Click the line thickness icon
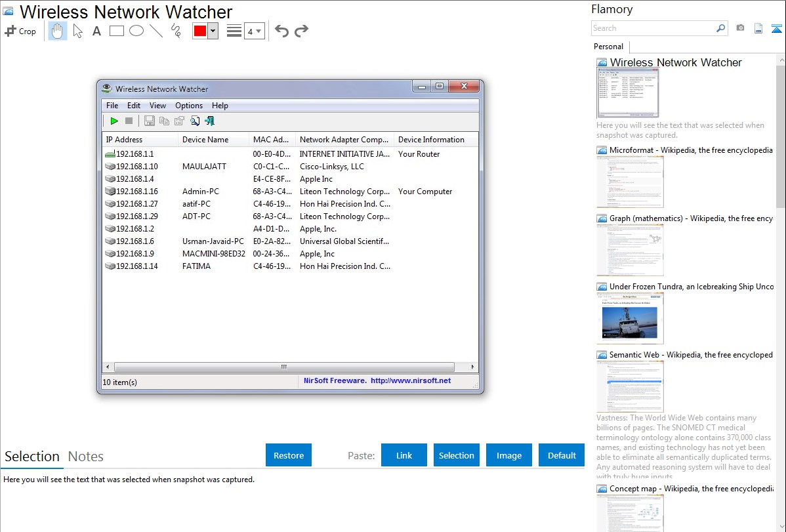 [x=234, y=31]
